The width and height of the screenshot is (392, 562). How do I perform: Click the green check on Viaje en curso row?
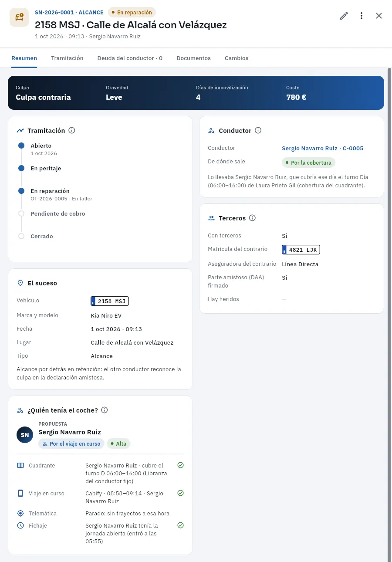point(181,493)
